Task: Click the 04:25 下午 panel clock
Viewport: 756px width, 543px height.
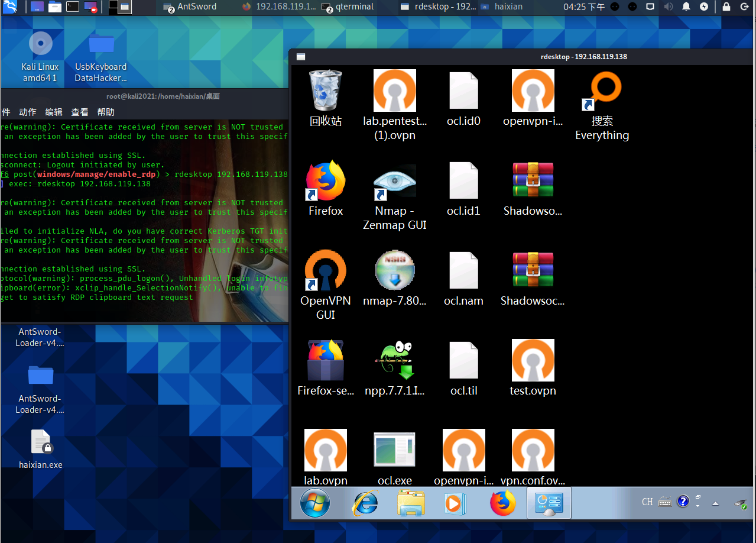Action: pyautogui.click(x=584, y=7)
